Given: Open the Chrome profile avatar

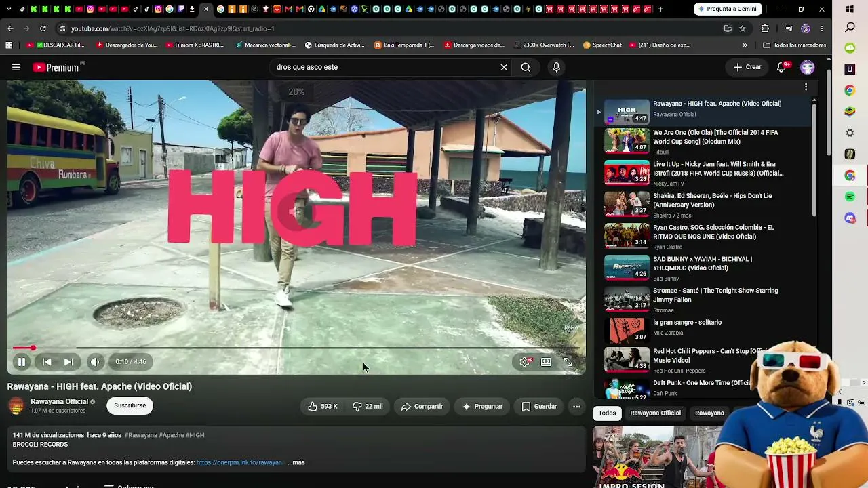Looking at the screenshot, I should pos(806,28).
